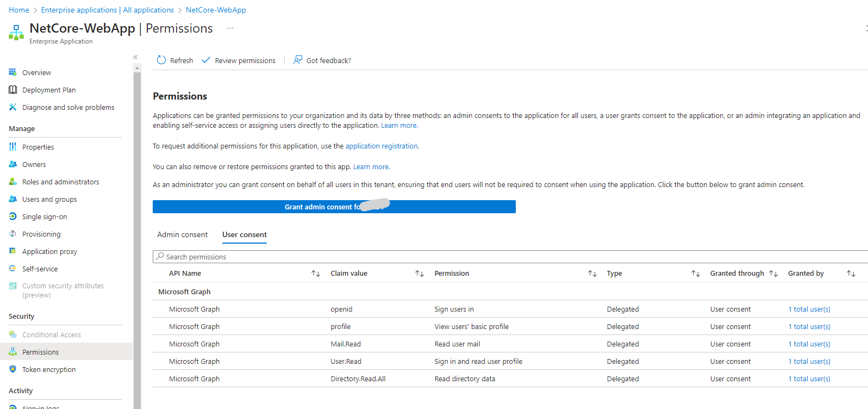This screenshot has width=868, height=409.
Task: Click the Refresh icon in the toolbar
Action: click(161, 60)
